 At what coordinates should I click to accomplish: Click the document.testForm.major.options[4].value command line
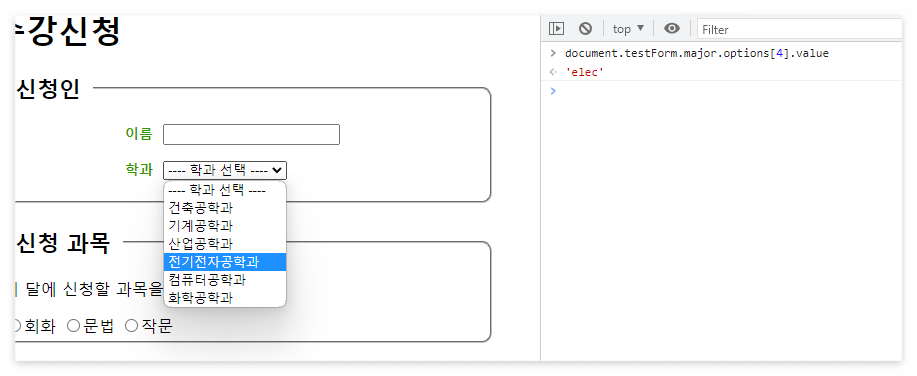[697, 54]
